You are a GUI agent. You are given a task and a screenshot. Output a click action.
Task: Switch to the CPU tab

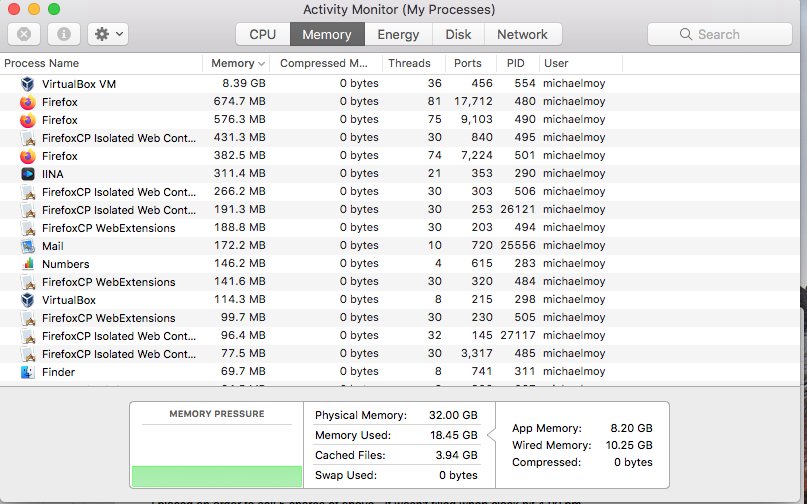click(263, 34)
